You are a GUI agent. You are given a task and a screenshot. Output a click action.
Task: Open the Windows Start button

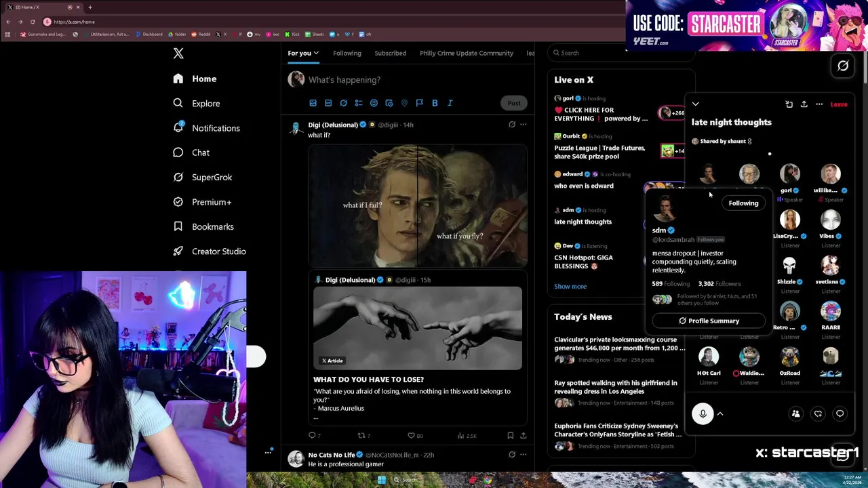[382, 480]
